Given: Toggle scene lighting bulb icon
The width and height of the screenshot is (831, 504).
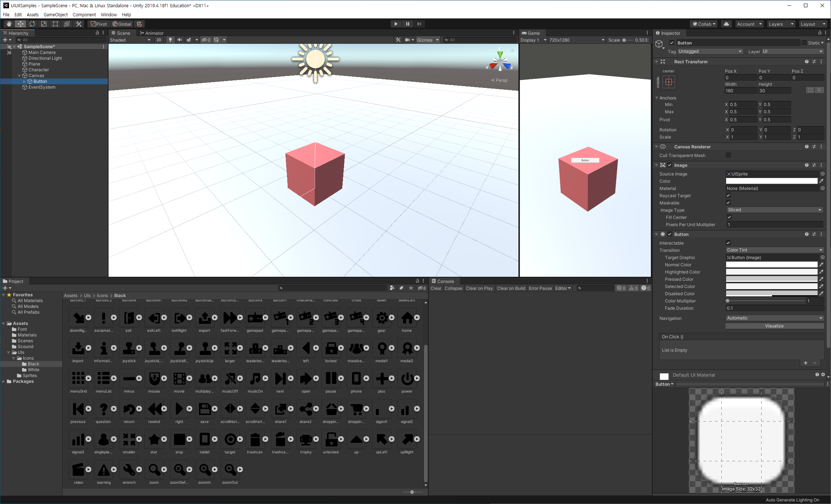Looking at the screenshot, I should click(x=170, y=40).
